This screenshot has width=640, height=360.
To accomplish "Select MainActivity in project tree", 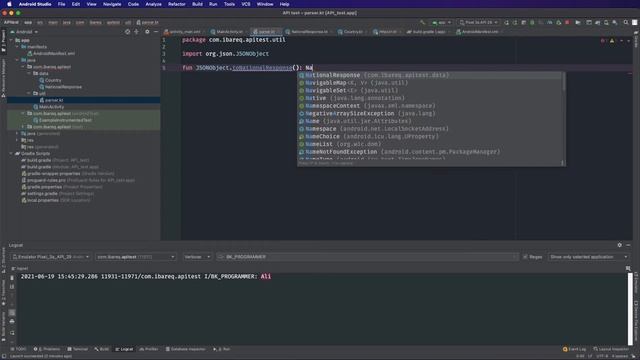I will pos(51,107).
